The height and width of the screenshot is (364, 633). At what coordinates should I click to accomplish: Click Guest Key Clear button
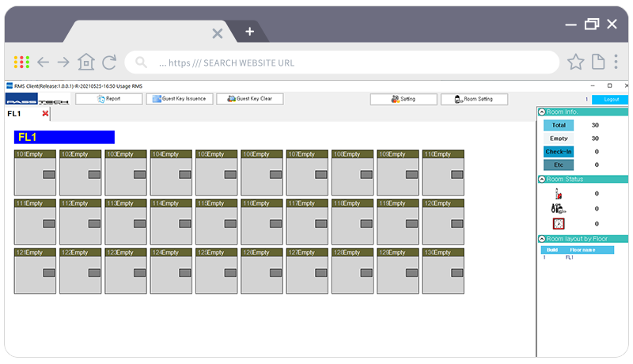[250, 99]
